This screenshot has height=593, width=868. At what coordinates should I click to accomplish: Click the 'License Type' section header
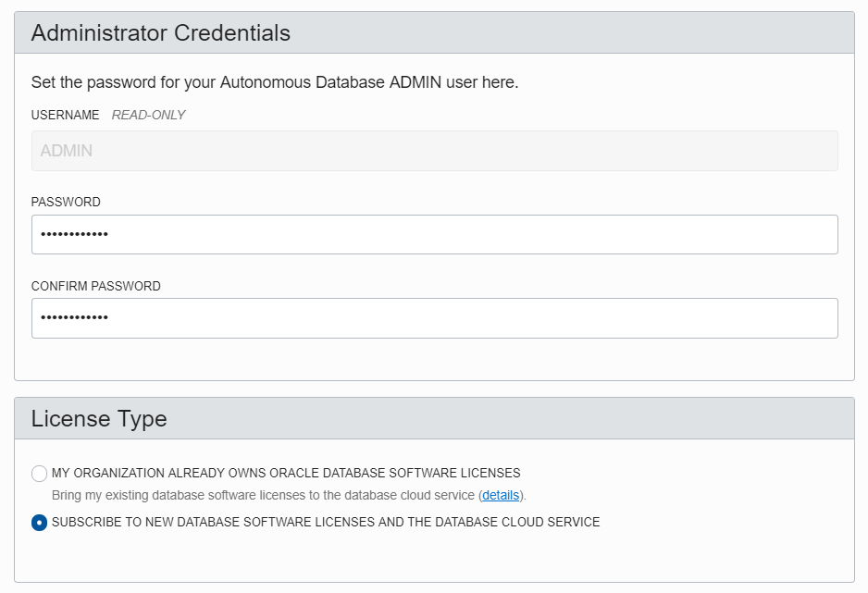point(99,418)
